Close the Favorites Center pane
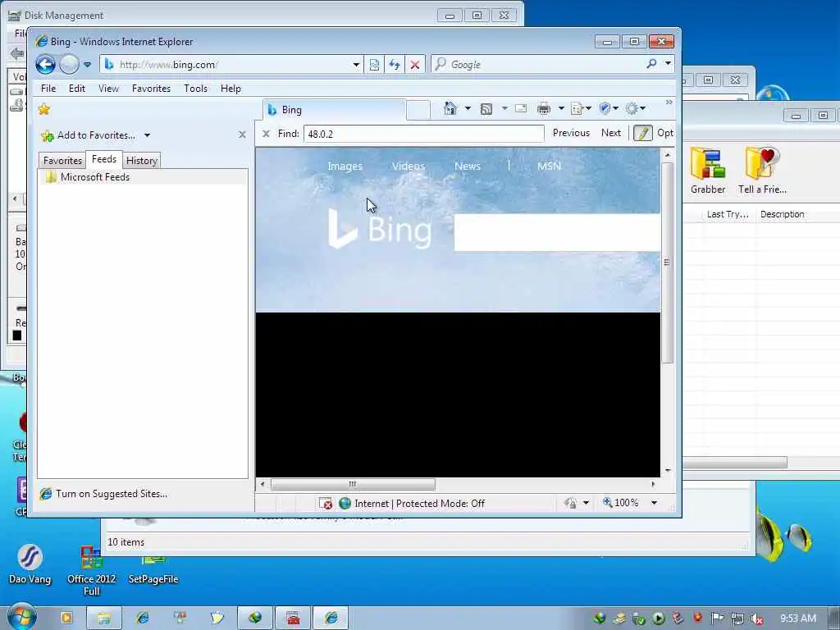Viewport: 840px width, 630px height. coord(242,135)
